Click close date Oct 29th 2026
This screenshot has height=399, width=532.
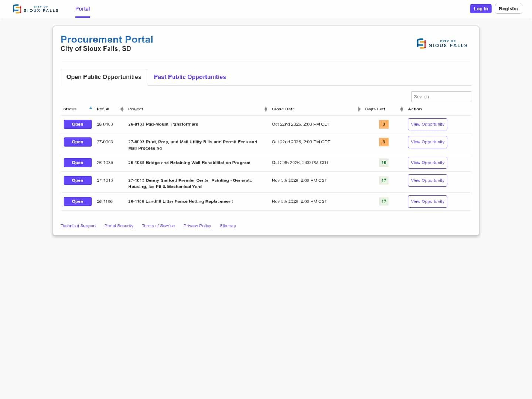tap(300, 163)
